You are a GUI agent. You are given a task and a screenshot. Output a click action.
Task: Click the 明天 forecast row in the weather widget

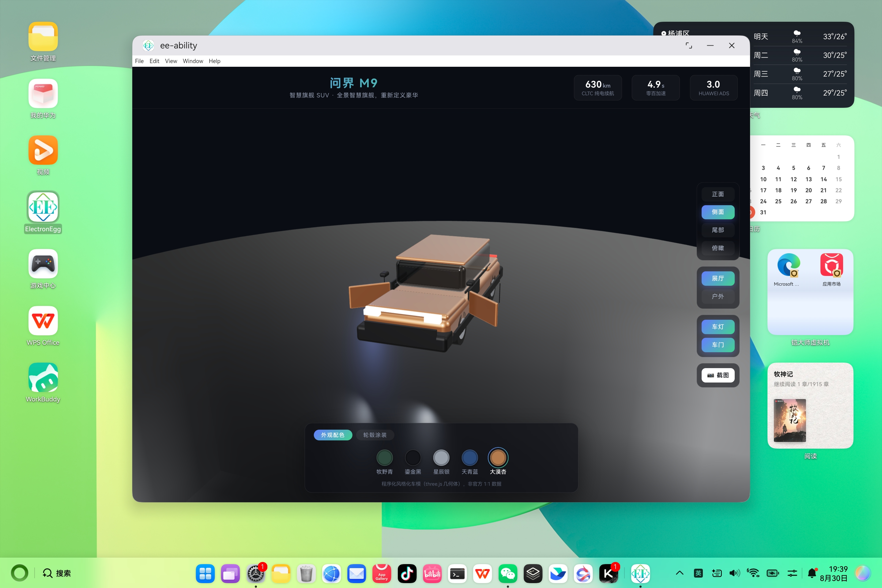[x=800, y=36]
